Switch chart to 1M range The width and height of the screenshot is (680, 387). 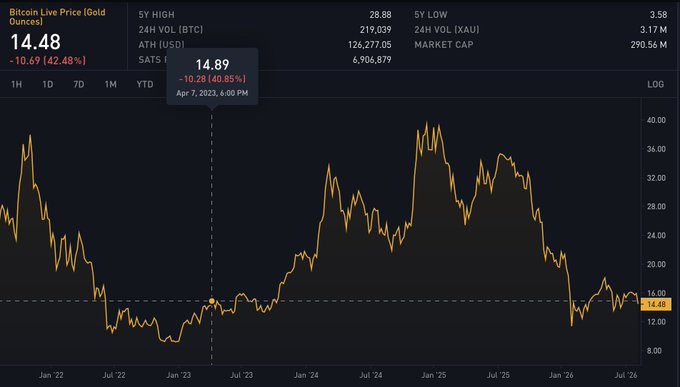111,84
